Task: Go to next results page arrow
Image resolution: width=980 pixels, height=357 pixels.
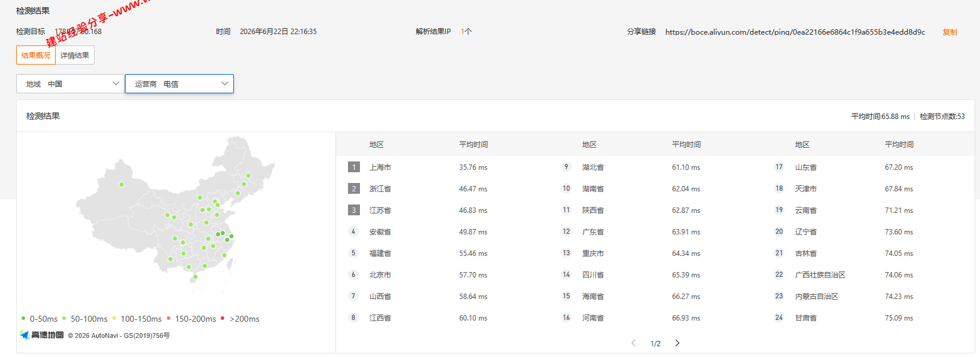Action: pos(677,343)
